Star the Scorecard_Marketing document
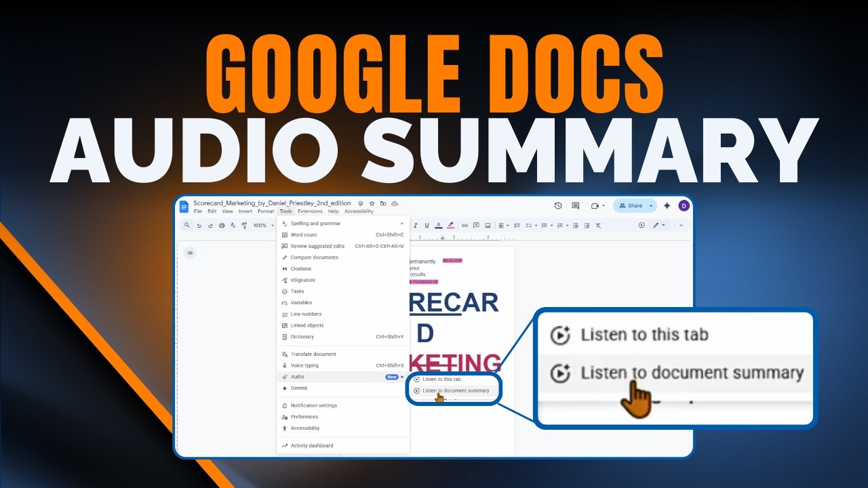Viewport: 868px width, 488px height. (372, 203)
